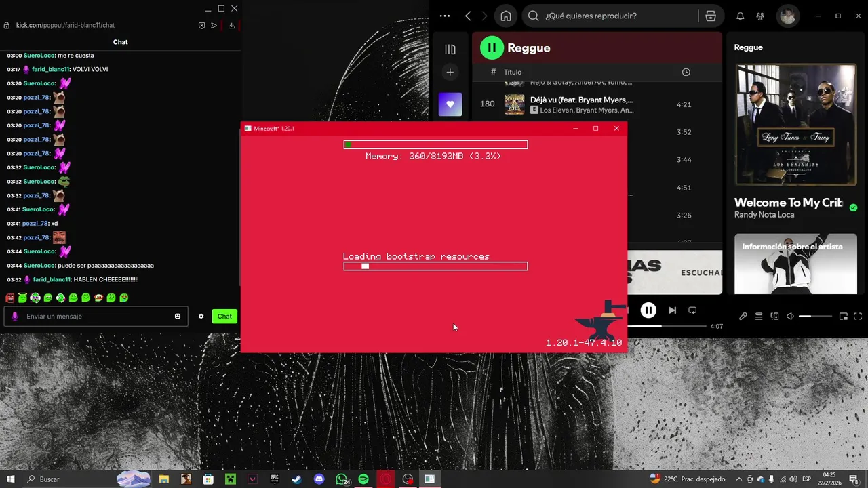Image resolution: width=868 pixels, height=488 pixels.
Task: Open Connect to a device icon
Action: (774, 317)
